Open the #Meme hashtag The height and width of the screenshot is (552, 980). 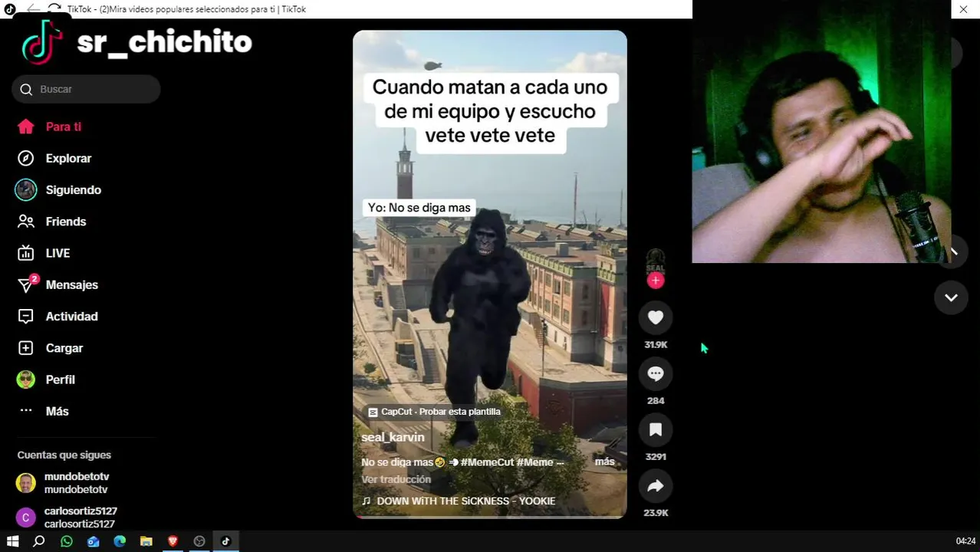535,462
